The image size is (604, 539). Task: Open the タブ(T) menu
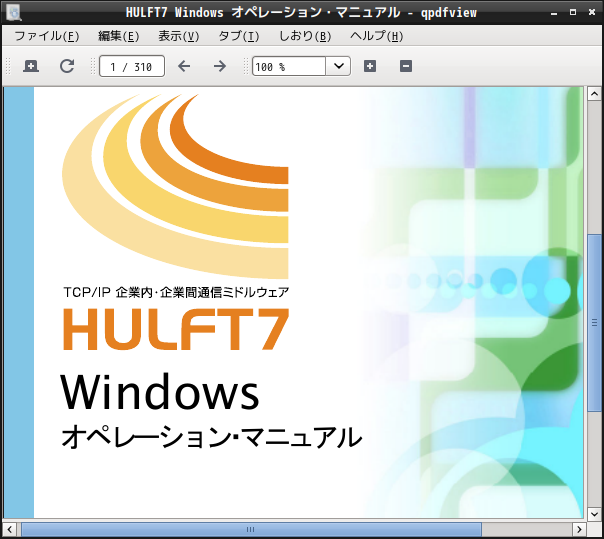click(239, 36)
